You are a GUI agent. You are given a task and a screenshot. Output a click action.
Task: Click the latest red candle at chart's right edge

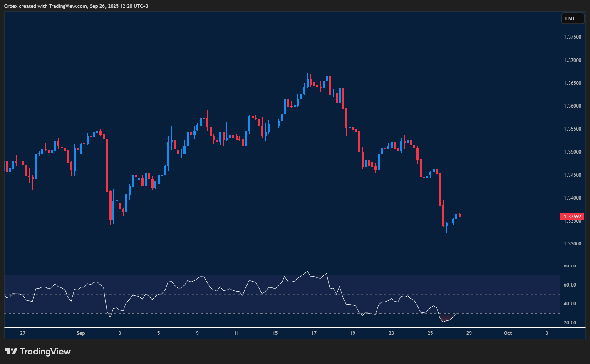point(459,215)
